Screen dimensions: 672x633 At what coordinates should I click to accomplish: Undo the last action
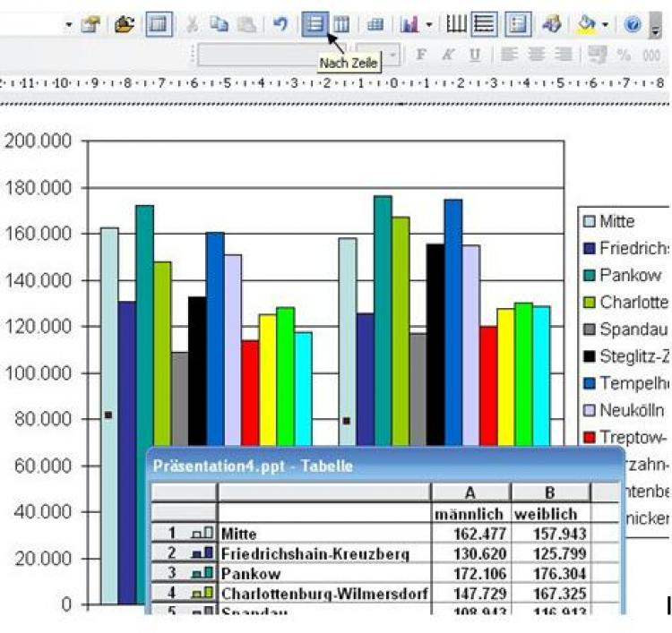coord(279,24)
